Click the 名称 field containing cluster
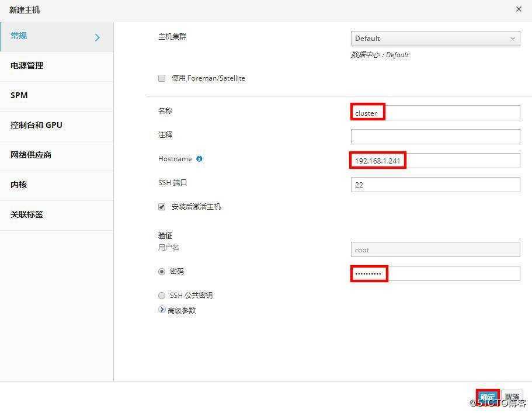The image size is (532, 413). tap(435, 112)
